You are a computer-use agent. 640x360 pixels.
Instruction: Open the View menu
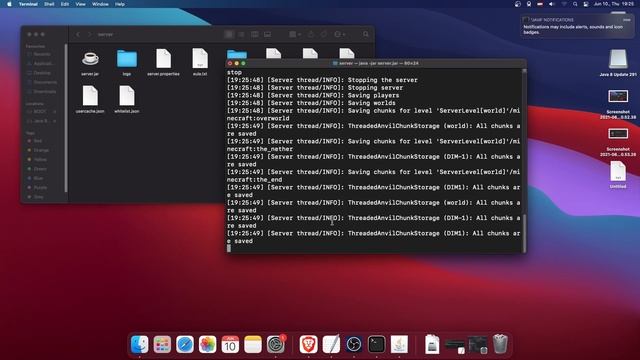click(80, 4)
